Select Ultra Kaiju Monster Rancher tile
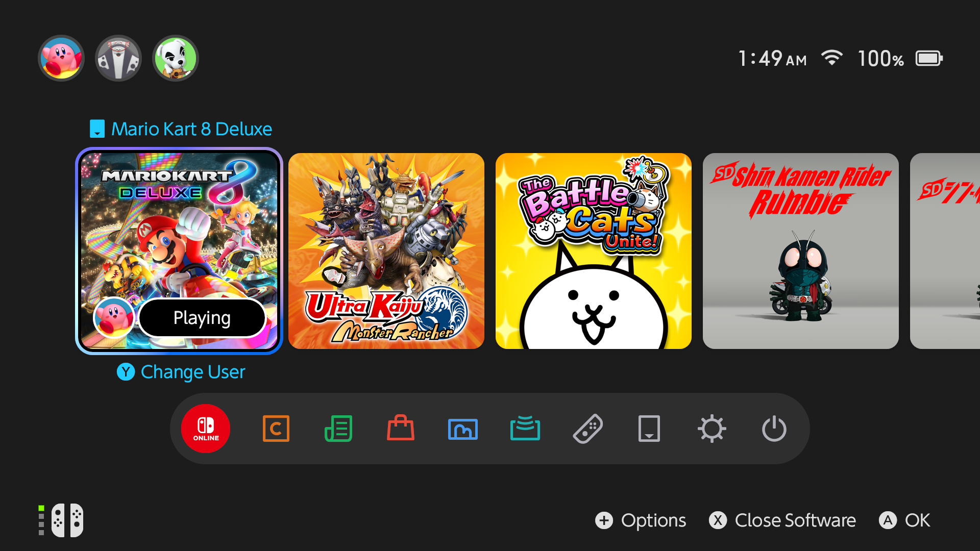The height and width of the screenshot is (551, 980). (386, 251)
